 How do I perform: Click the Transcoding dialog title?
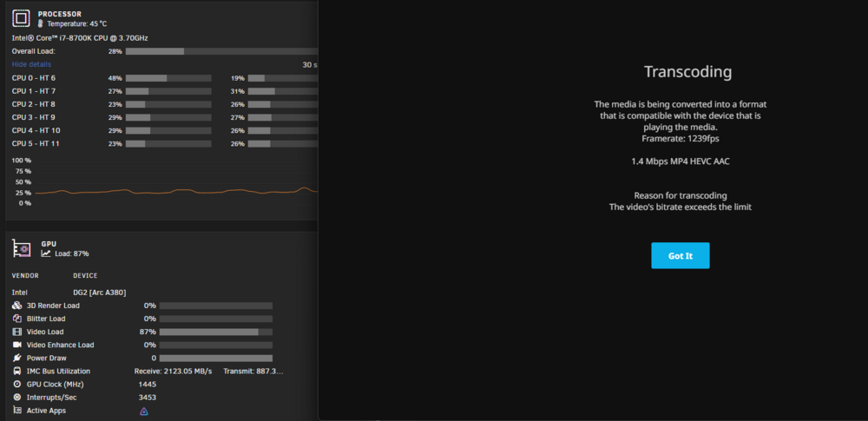(688, 71)
